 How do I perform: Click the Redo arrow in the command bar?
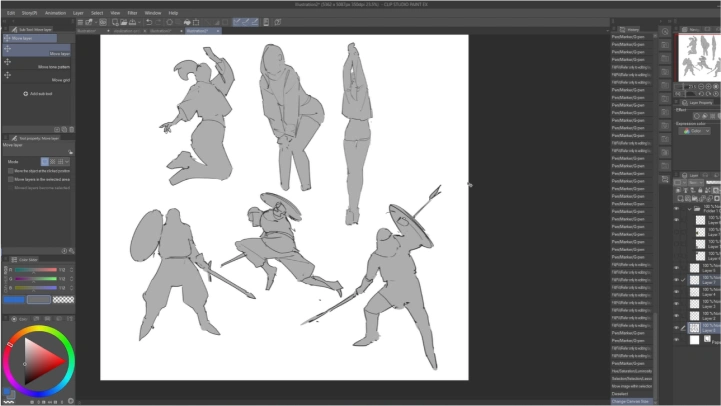click(158, 22)
